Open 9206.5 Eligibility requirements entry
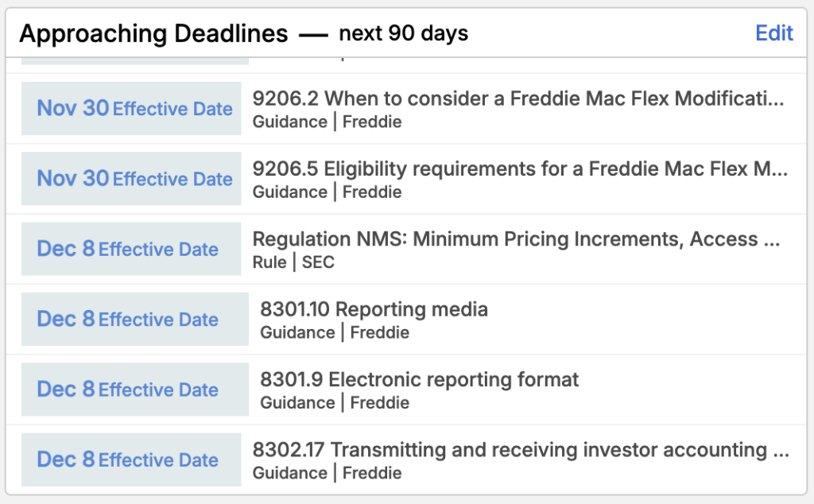 520,169
